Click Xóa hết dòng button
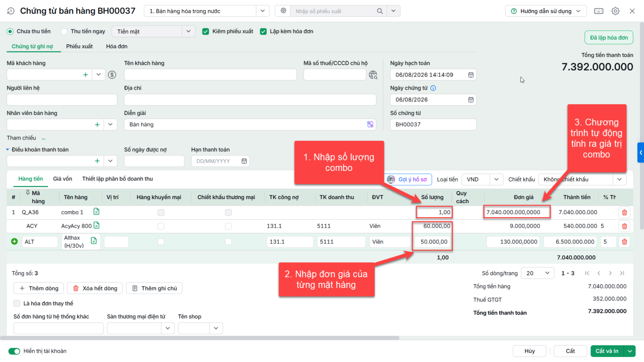This screenshot has width=644, height=362. [95, 288]
